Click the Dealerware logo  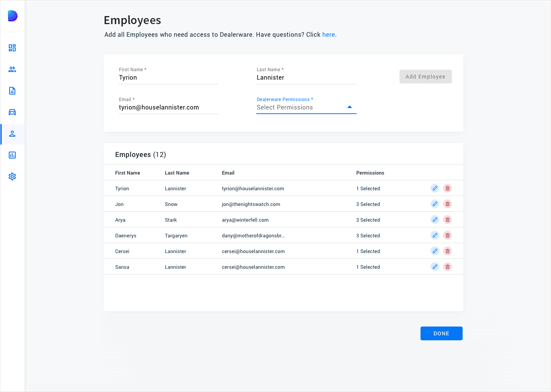[13, 16]
